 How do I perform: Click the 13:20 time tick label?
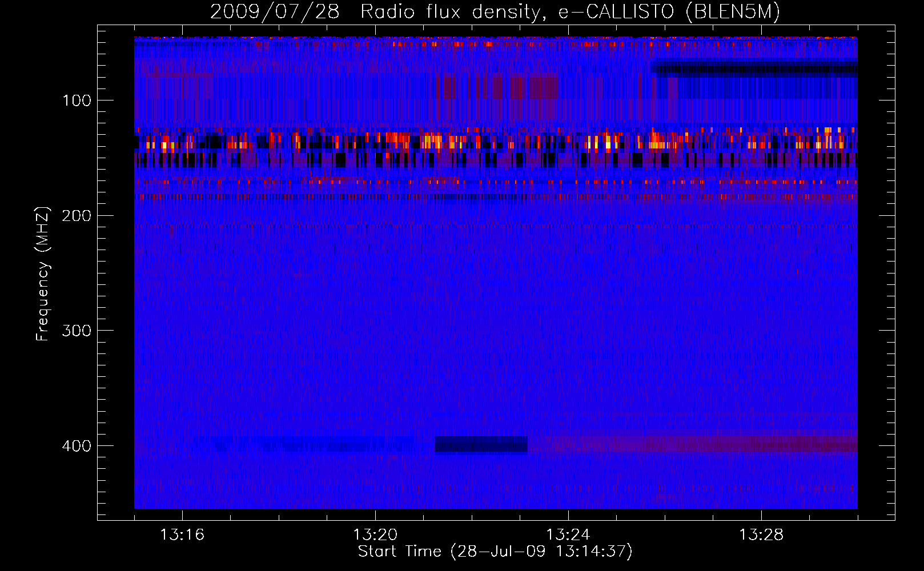(x=375, y=534)
